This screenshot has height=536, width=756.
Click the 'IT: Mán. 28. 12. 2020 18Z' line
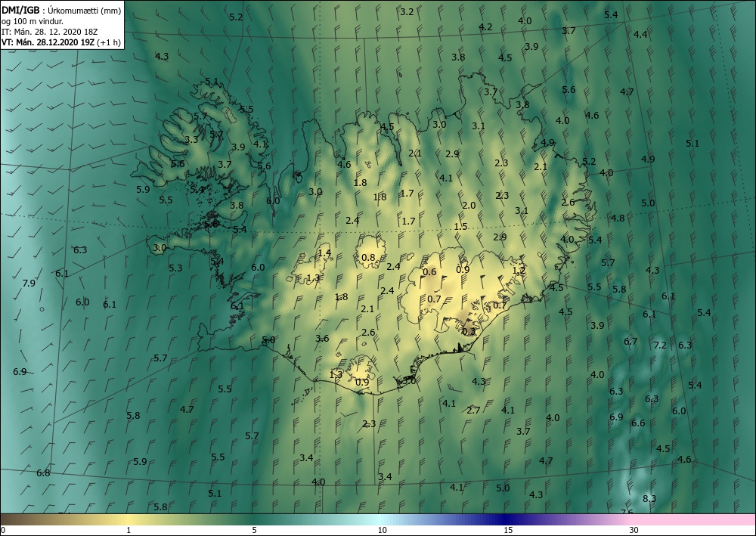tap(50, 31)
